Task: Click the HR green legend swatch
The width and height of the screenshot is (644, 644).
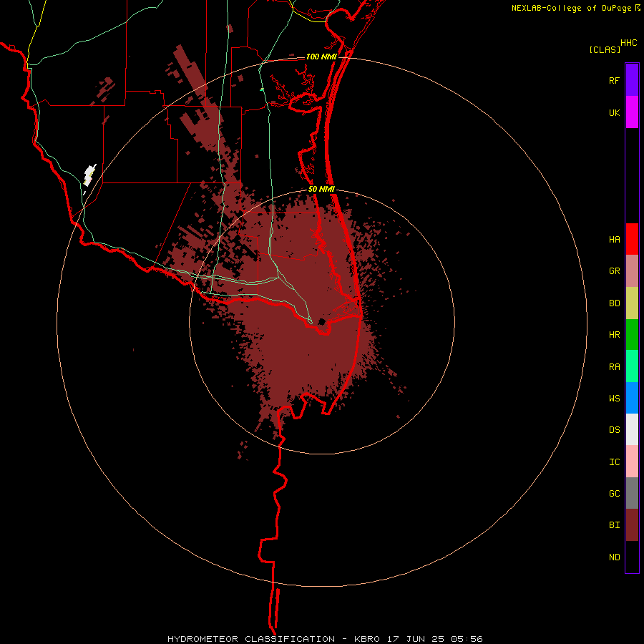Action: [632, 335]
